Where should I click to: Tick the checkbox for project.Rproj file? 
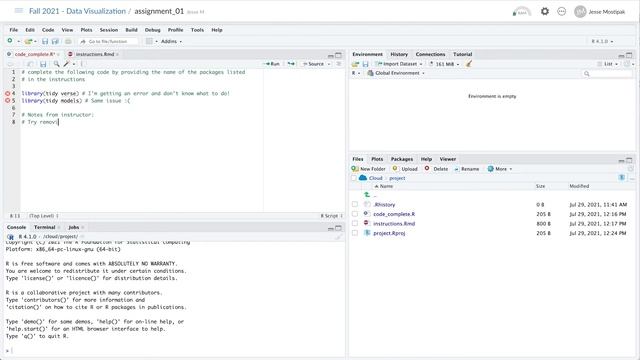point(355,233)
